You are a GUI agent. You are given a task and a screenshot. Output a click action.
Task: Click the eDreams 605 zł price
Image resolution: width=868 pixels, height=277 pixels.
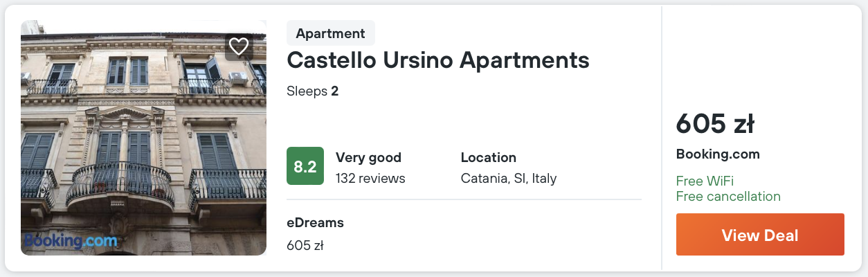point(305,244)
